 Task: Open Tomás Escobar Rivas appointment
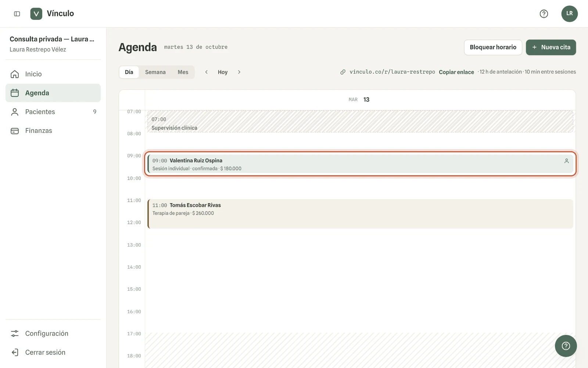click(360, 214)
